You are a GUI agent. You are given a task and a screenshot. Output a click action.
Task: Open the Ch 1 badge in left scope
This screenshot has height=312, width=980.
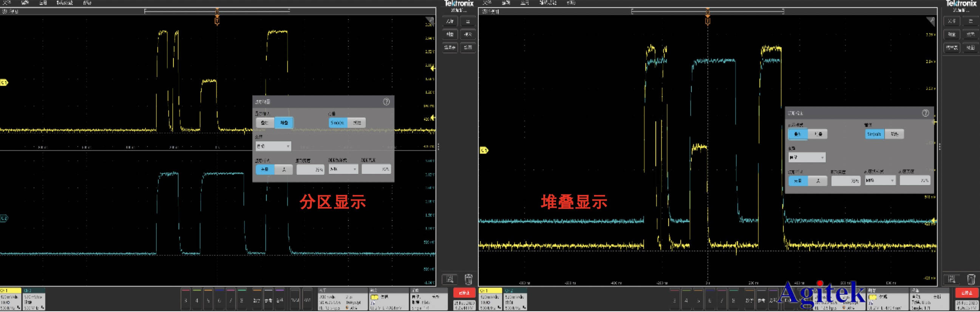click(10, 300)
